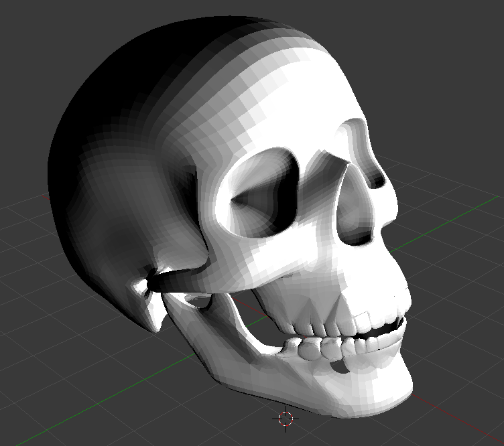Click the skull's upper front teeth
Viewport: 504px width, 446px height.
pos(378,322)
